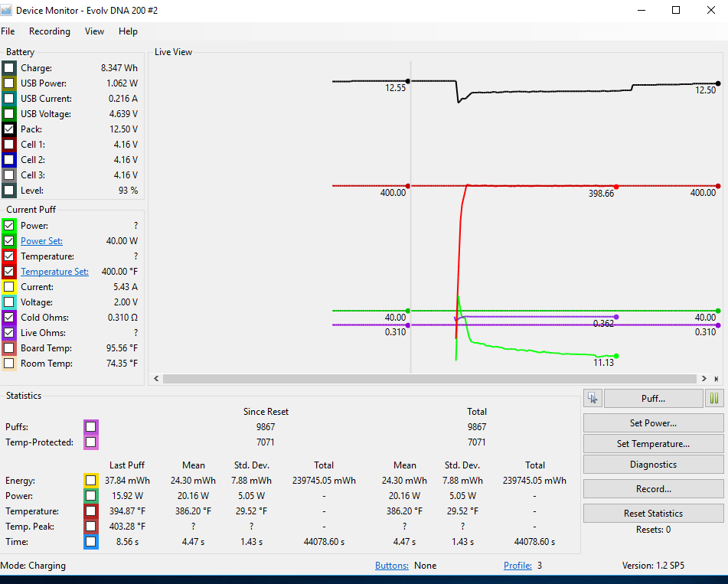Click Reset Statistics button
The width and height of the screenshot is (728, 584).
point(653,513)
